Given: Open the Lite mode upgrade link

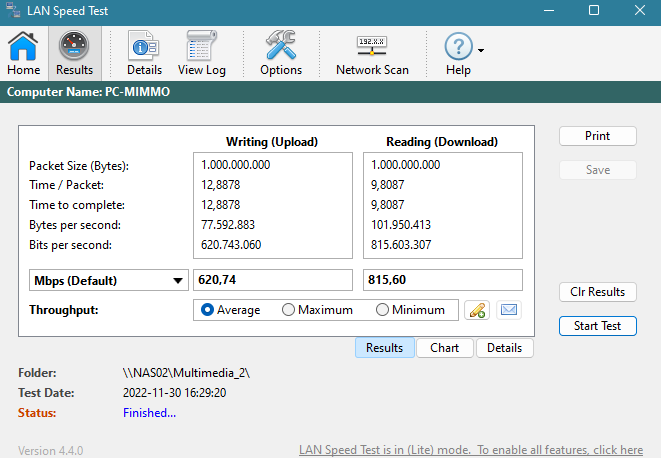Looking at the screenshot, I should (x=471, y=450).
